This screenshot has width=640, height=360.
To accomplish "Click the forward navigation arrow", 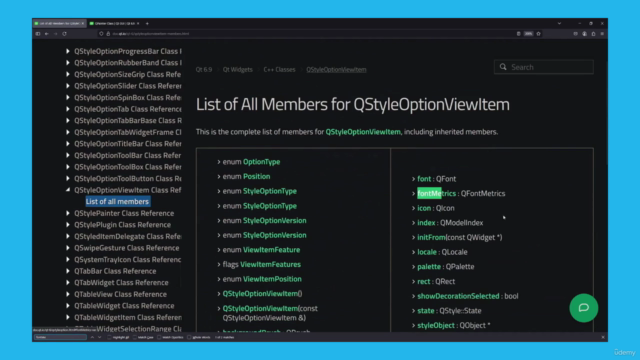I will [x=56, y=34].
